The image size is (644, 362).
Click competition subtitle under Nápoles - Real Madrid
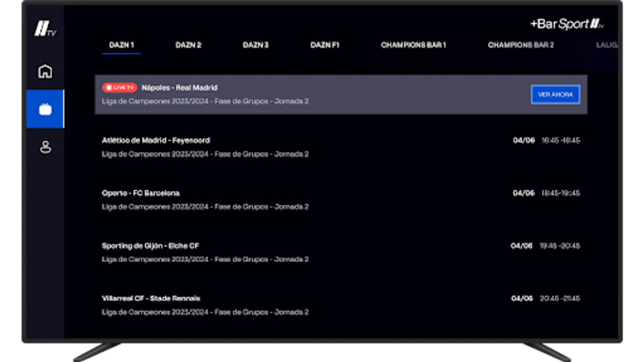[x=205, y=101]
